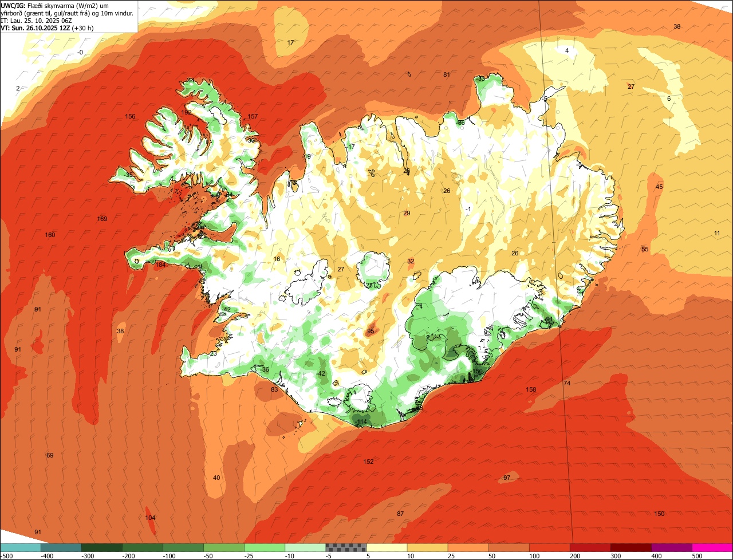The height and width of the screenshot is (560, 733).
Task: Click the '156' flux value over sea
Action: (x=131, y=117)
